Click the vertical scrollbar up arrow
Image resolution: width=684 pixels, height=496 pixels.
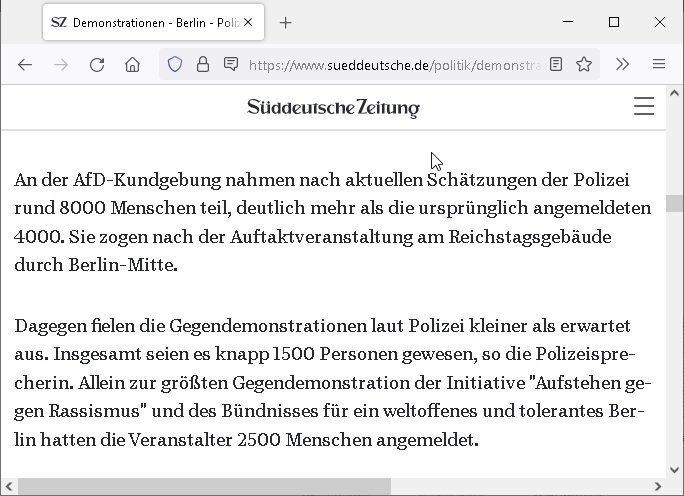point(674,93)
